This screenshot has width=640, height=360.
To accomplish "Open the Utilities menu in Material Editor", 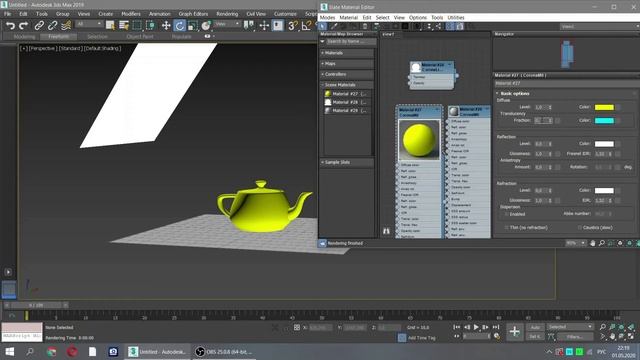I will pos(456,18).
